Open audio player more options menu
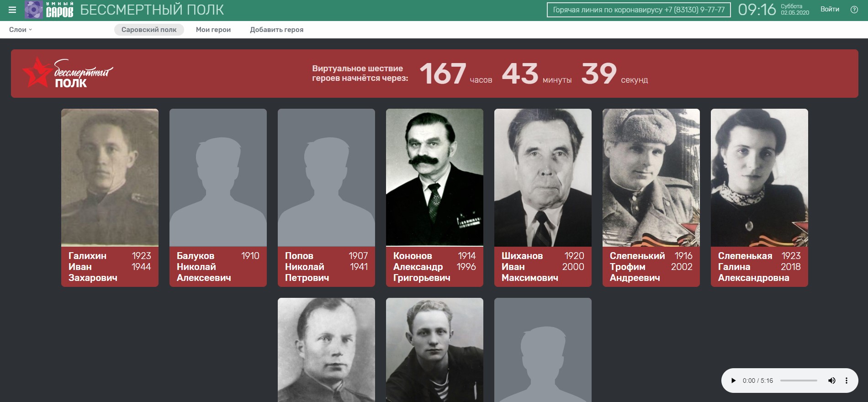The height and width of the screenshot is (402, 868). (x=846, y=381)
